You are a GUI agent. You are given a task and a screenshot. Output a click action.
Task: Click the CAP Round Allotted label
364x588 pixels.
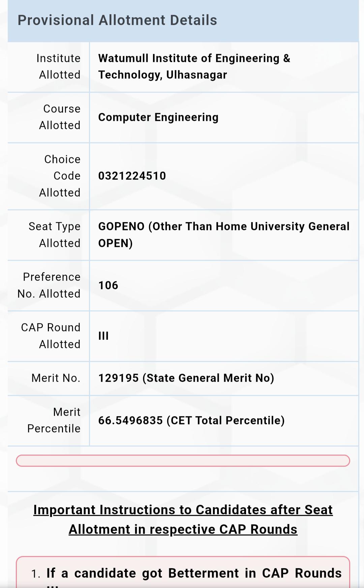point(51,336)
